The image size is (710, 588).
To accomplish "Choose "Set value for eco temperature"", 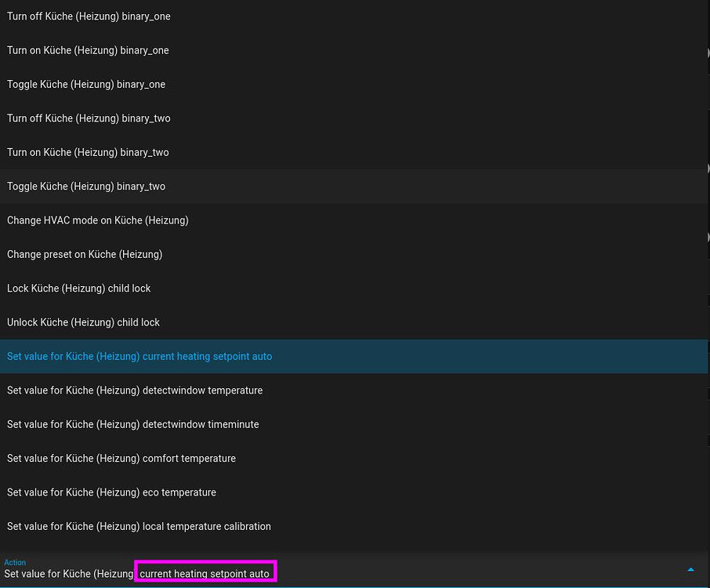I will (111, 492).
